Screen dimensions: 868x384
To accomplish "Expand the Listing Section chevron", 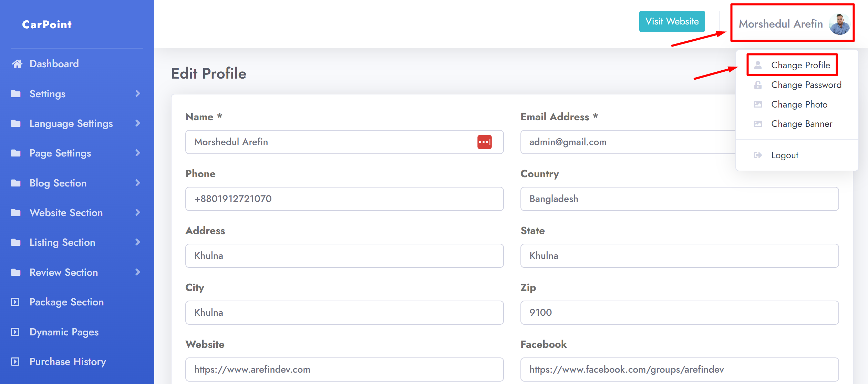I will click(x=138, y=242).
